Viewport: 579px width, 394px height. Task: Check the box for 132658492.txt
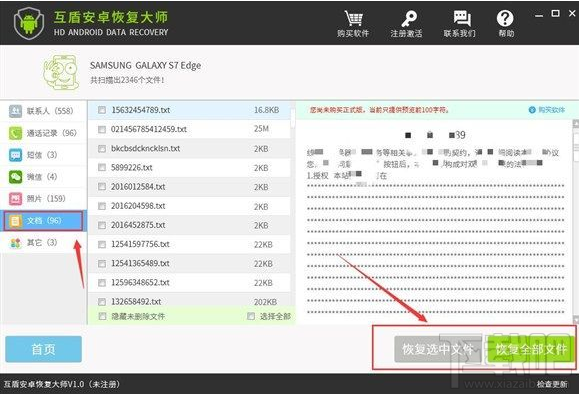click(102, 302)
